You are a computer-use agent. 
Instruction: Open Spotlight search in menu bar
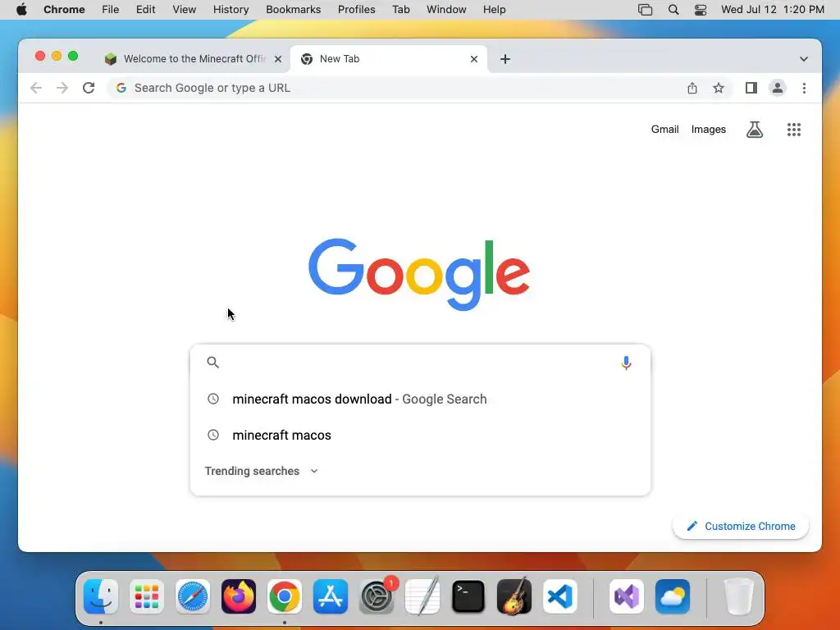click(673, 10)
